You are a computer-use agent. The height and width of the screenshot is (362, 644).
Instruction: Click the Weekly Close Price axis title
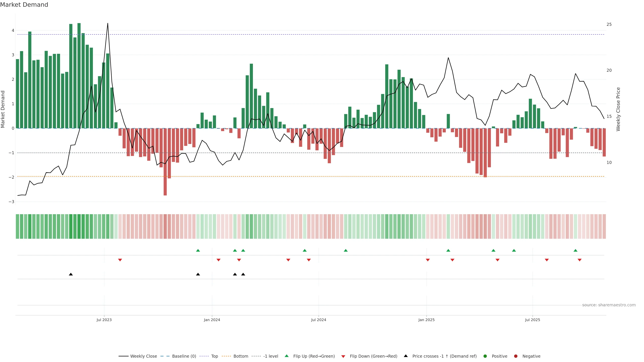point(618,109)
